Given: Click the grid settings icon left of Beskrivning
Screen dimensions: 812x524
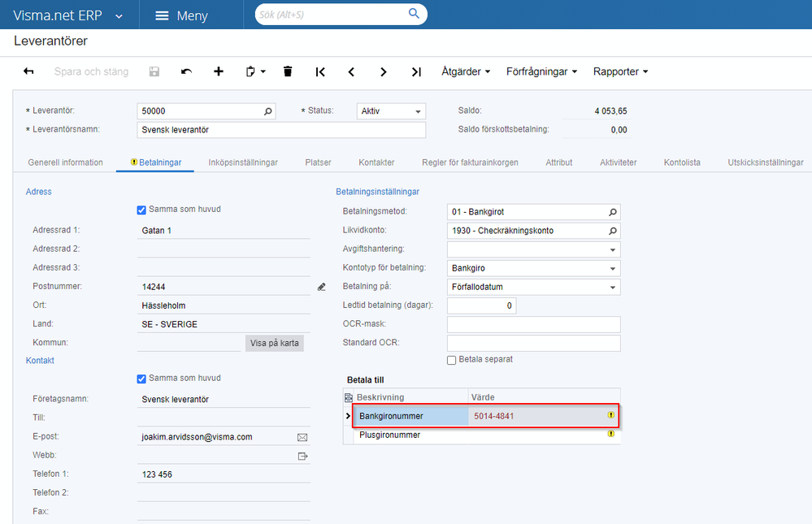Looking at the screenshot, I should coord(349,397).
